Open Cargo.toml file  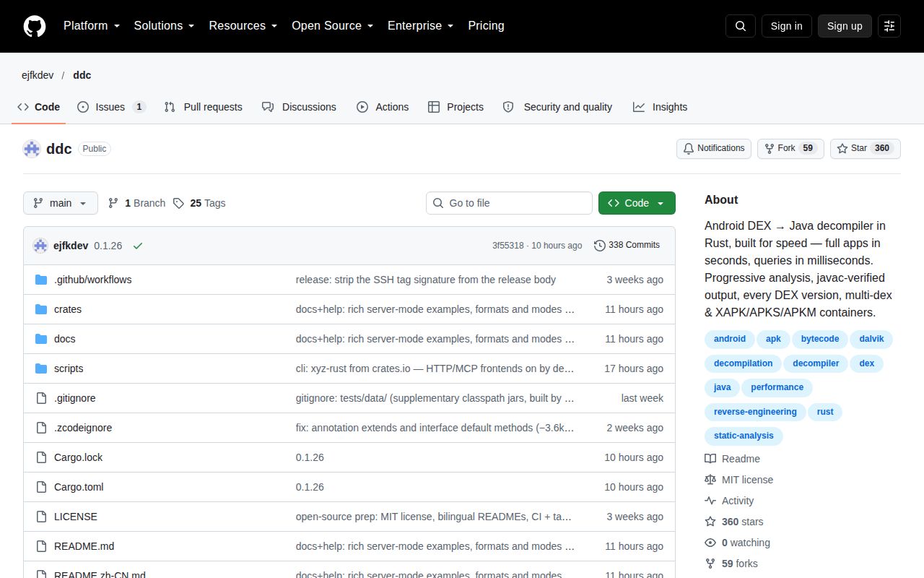[79, 487]
